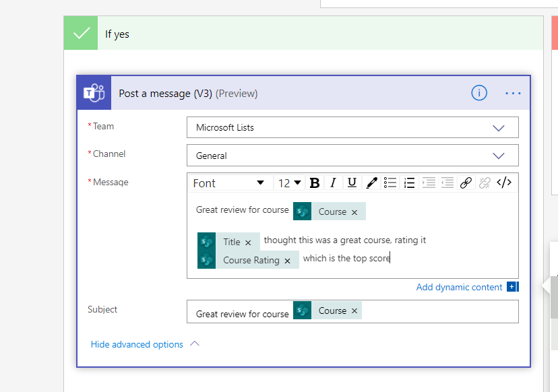Image resolution: width=558 pixels, height=392 pixels.
Task: Toggle underline formatting in message toolbar
Action: coord(352,183)
